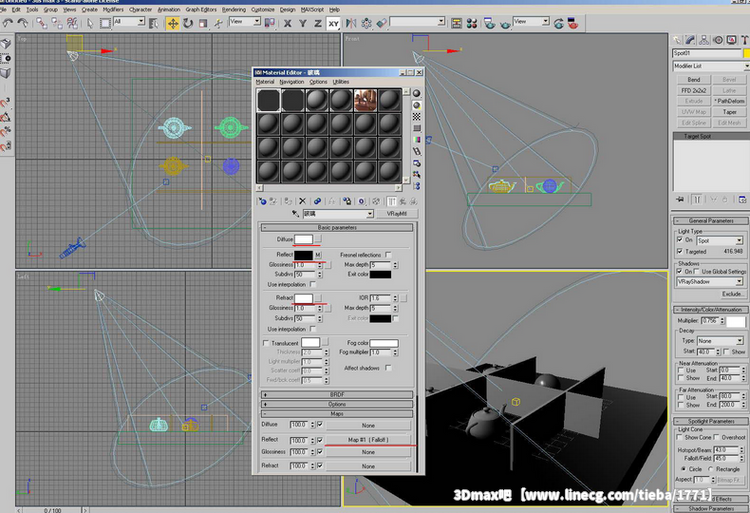Restrict transform to XY plane
The height and width of the screenshot is (513, 750).
[333, 23]
